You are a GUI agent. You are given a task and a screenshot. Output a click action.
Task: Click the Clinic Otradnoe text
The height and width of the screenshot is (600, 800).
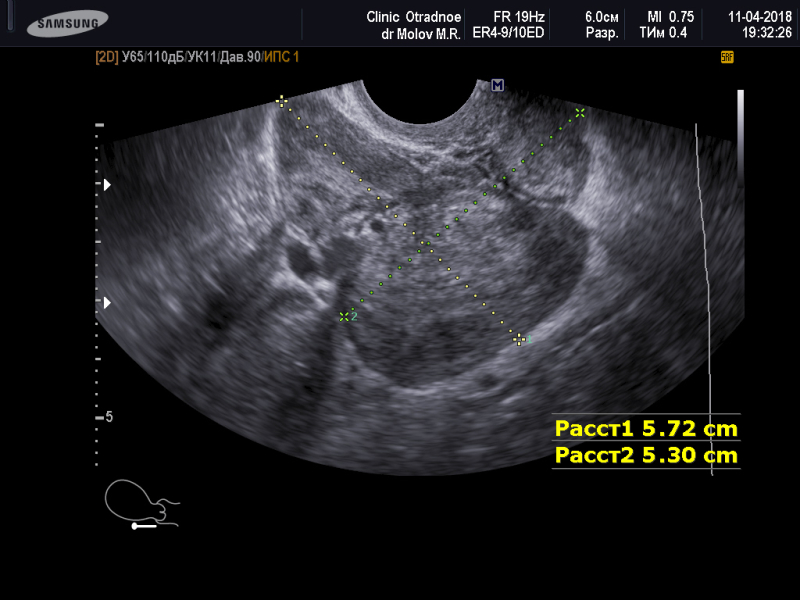click(x=414, y=17)
